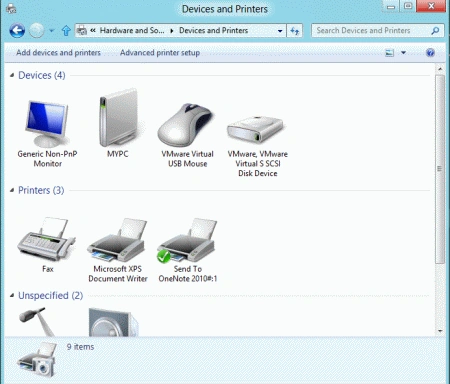The image size is (450, 384).
Task: Click the Hardware and So... breadcrumb
Action: [x=132, y=31]
